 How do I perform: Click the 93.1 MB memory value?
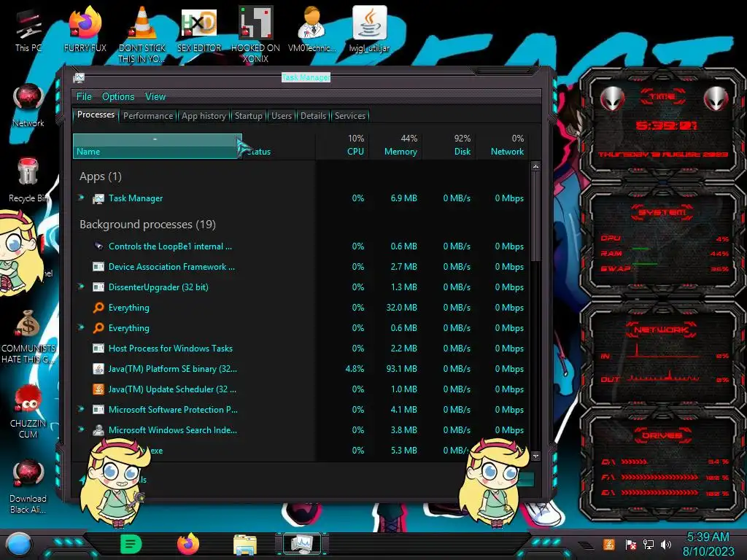tap(402, 368)
